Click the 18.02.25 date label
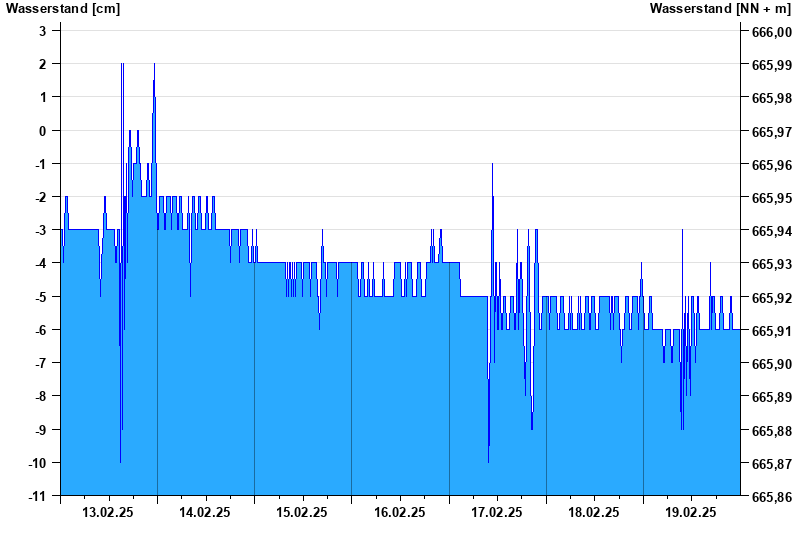 point(593,512)
